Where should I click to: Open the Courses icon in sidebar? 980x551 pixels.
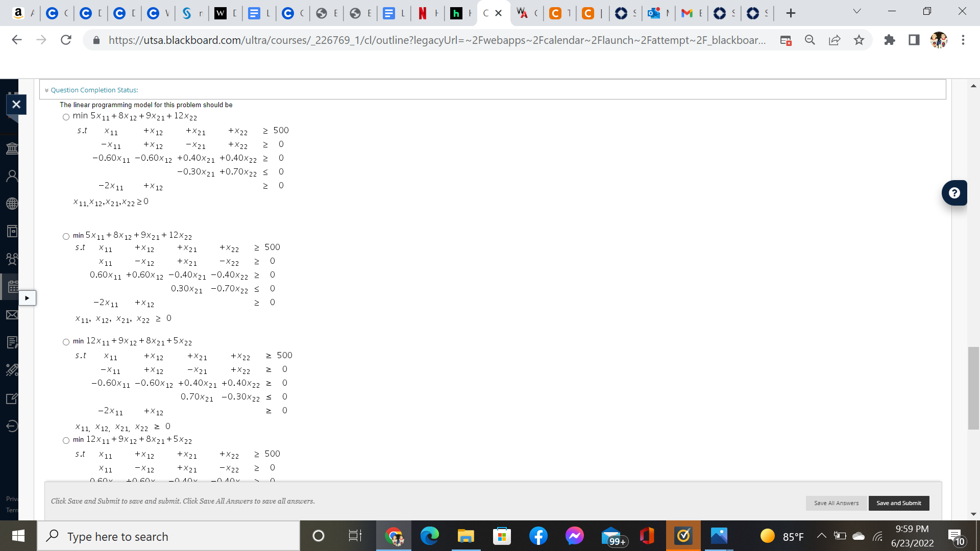coord(12,231)
